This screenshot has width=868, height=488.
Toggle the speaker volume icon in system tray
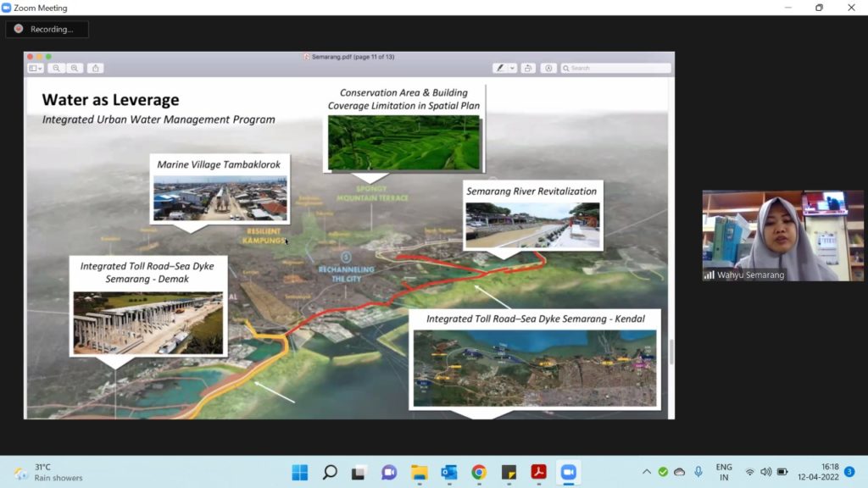[766, 472]
